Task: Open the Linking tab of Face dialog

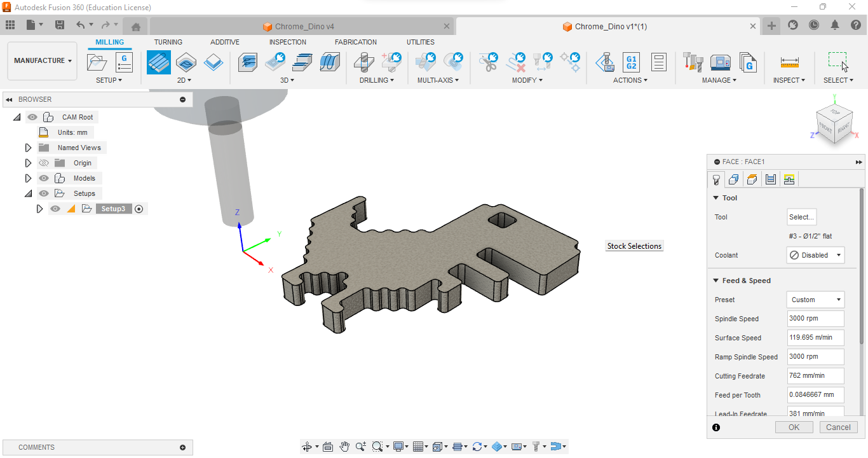Action: tap(789, 179)
